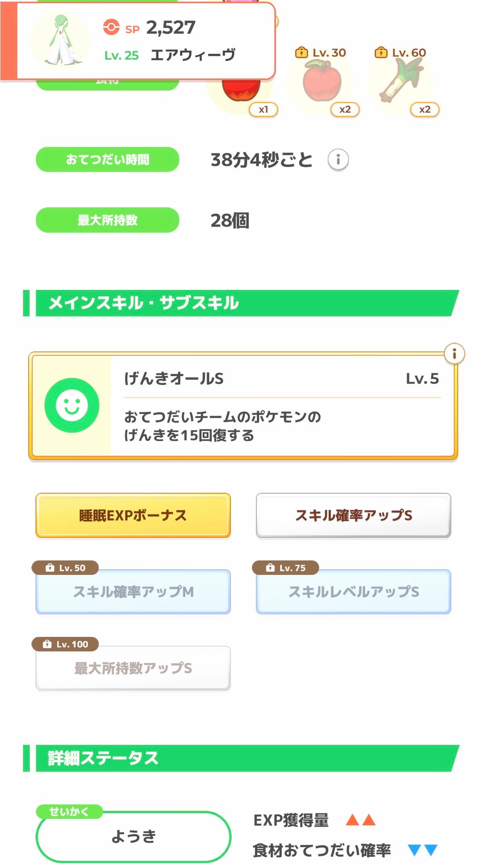Select the スキル確率アップS sub skill
486x868 pixels.
coord(353,515)
